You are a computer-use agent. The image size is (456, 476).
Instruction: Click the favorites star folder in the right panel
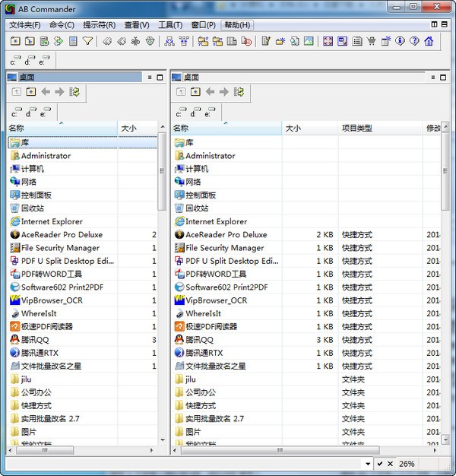pos(195,91)
